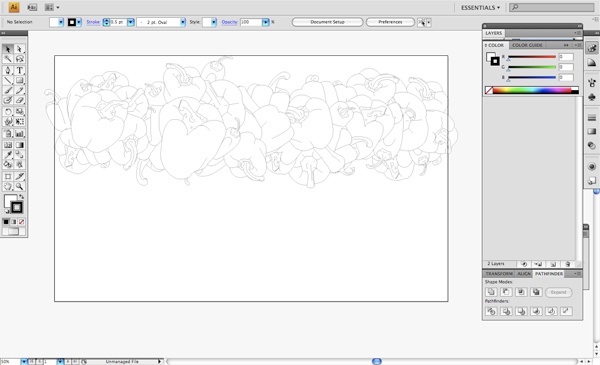600x365 pixels.
Task: Launch Adobe Bridge from the top bar
Action: (x=33, y=7)
